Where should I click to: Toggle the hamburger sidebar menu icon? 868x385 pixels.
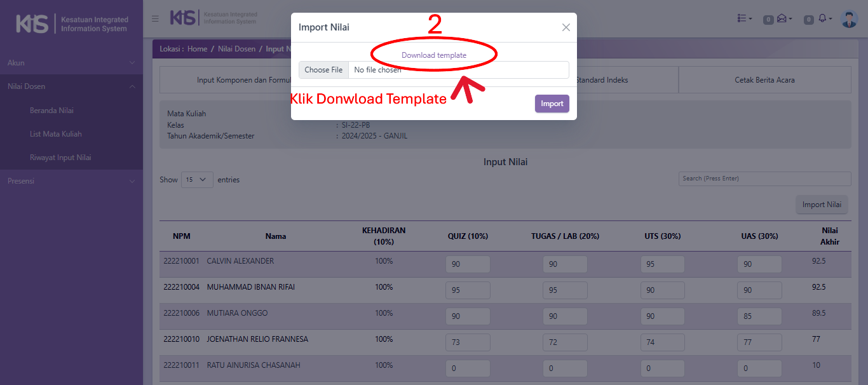point(155,19)
